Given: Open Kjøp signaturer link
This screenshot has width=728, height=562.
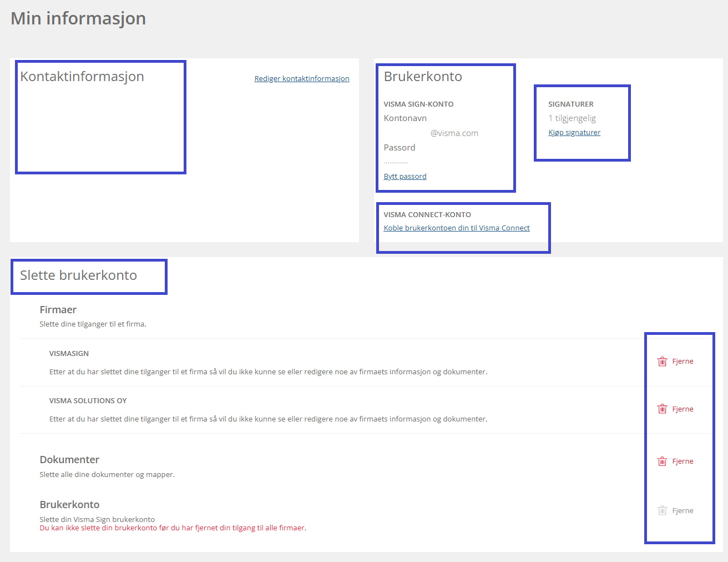Looking at the screenshot, I should (574, 133).
